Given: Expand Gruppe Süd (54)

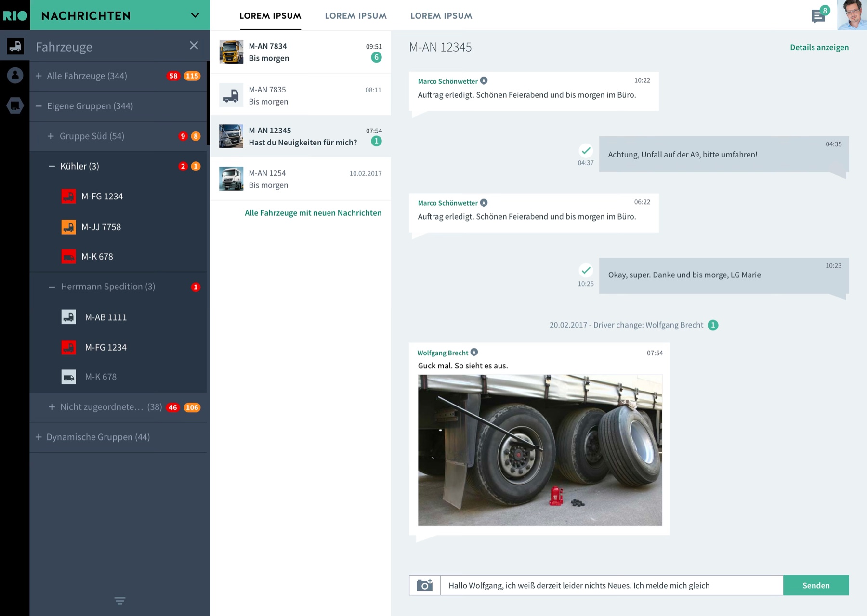Looking at the screenshot, I should 51,136.
